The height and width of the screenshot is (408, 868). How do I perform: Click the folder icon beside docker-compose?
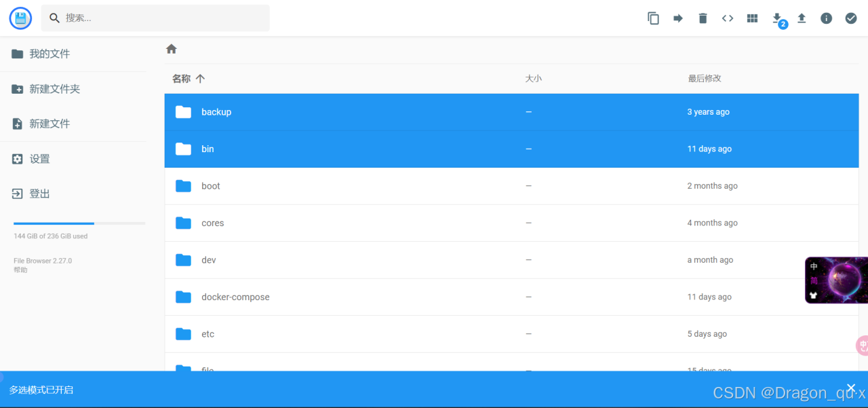coord(183,297)
